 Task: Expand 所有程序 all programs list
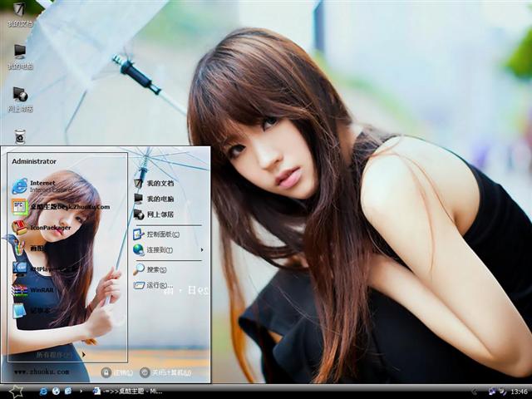tap(61, 355)
